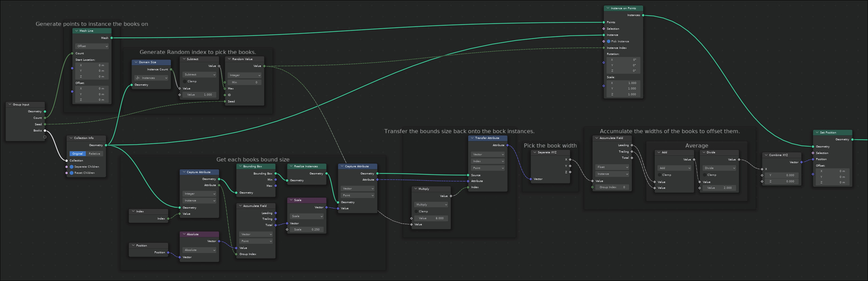868x281 pixels.
Task: Click the Value 8.000 slider in Multiply
Action: click(x=431, y=218)
